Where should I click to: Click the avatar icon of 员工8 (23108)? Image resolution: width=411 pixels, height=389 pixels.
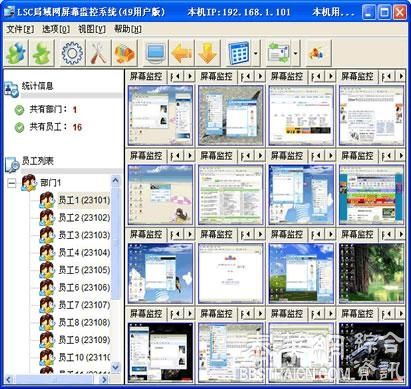(47, 322)
